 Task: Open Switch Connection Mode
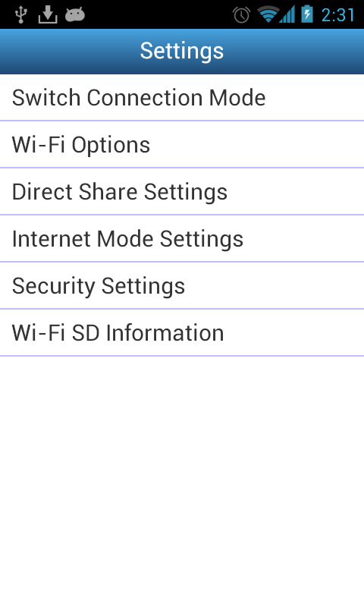click(182, 98)
